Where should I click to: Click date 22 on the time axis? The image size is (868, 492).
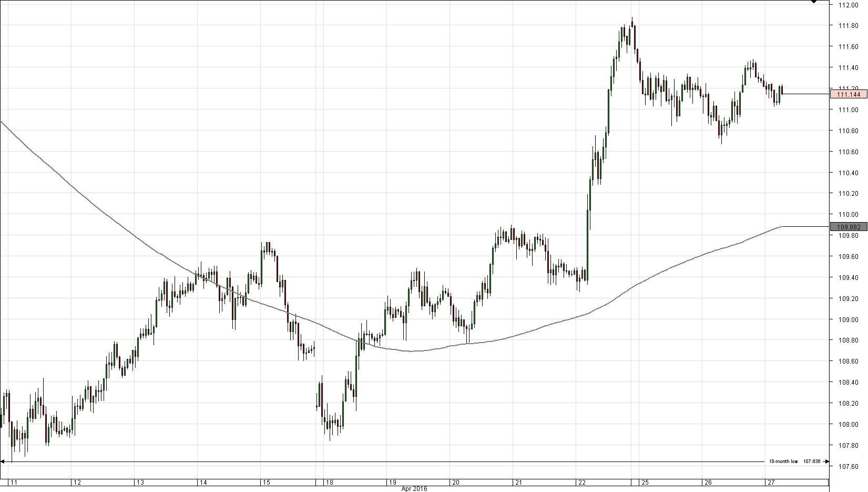click(x=581, y=483)
